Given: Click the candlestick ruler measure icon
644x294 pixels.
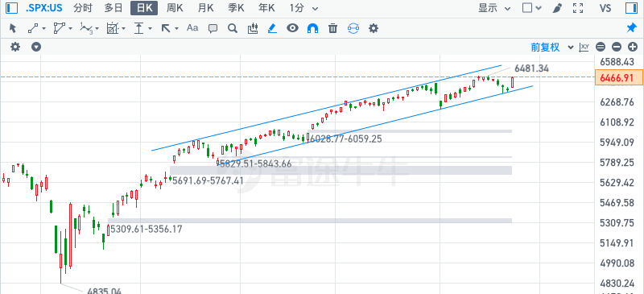Looking at the screenshot, I should coord(253,28).
